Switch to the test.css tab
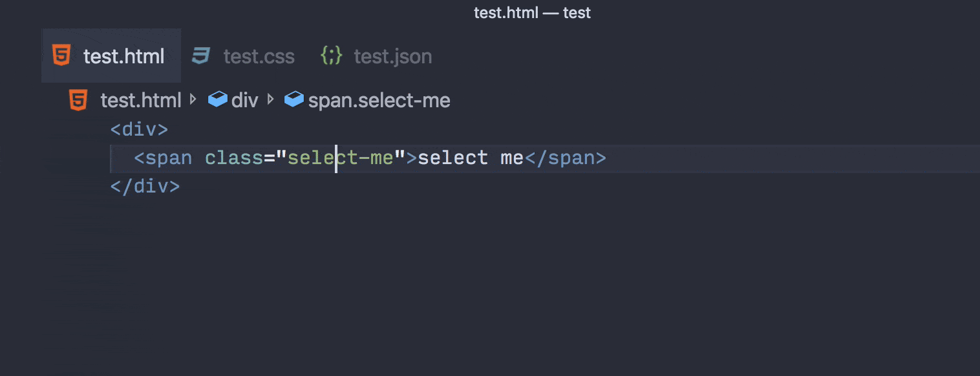980x376 pixels. tap(259, 56)
